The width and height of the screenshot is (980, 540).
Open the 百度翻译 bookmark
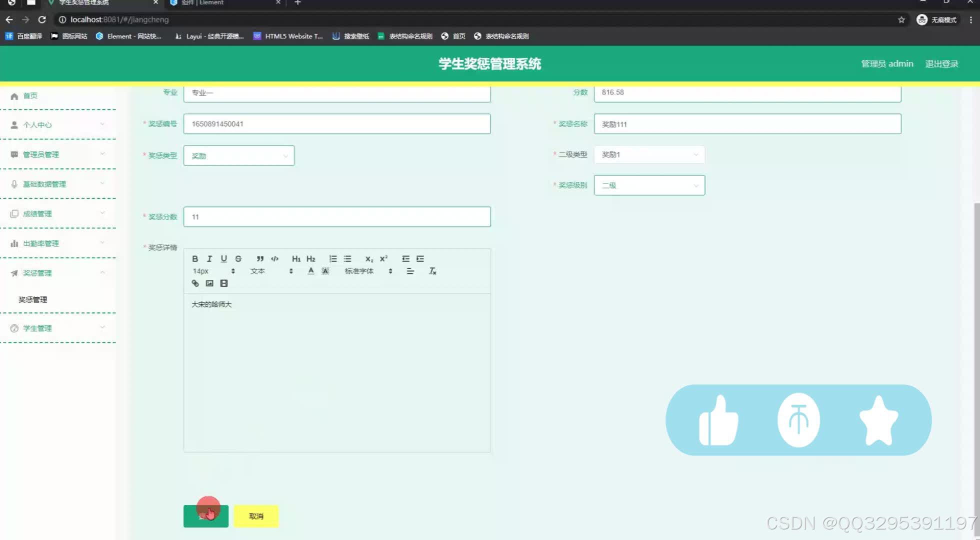coord(23,36)
